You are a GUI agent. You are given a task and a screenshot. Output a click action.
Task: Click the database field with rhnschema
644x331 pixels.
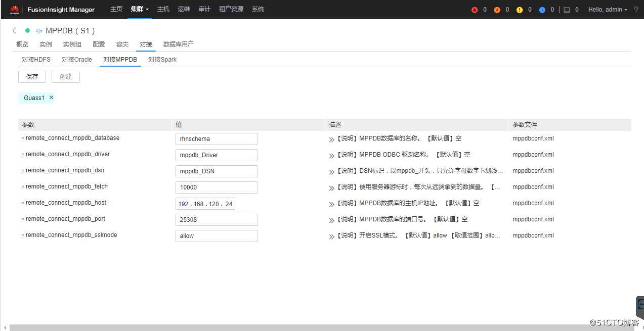217,138
